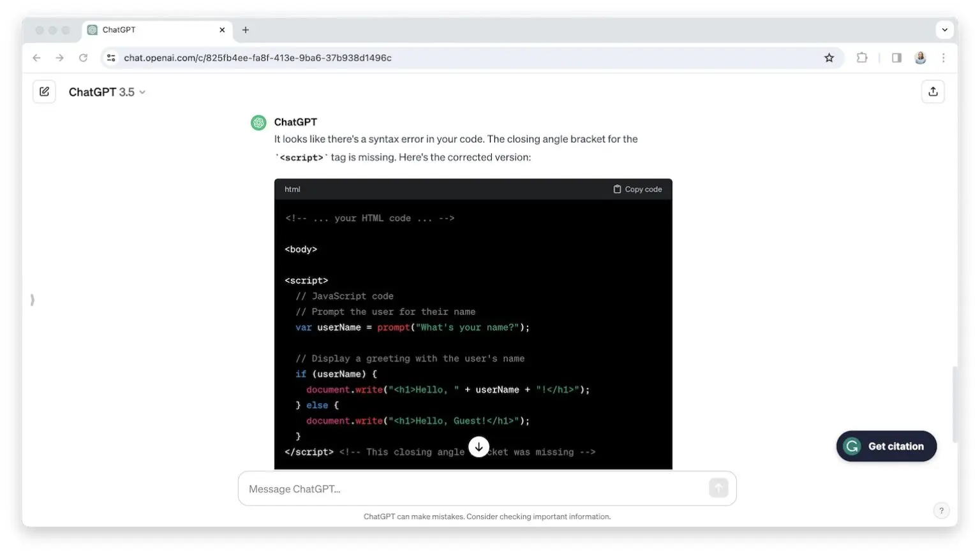This screenshot has height=554, width=980.
Task: Share the conversation via the export icon
Action: click(933, 91)
